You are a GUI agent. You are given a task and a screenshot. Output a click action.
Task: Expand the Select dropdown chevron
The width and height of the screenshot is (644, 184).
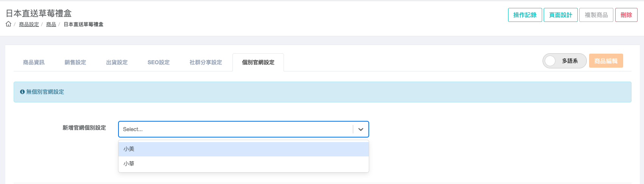point(361,129)
